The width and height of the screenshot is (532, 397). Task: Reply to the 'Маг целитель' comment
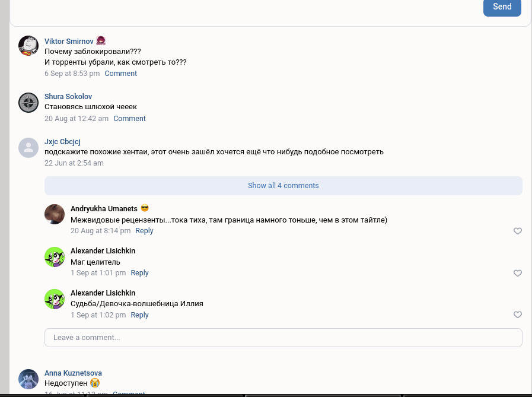[x=139, y=273]
